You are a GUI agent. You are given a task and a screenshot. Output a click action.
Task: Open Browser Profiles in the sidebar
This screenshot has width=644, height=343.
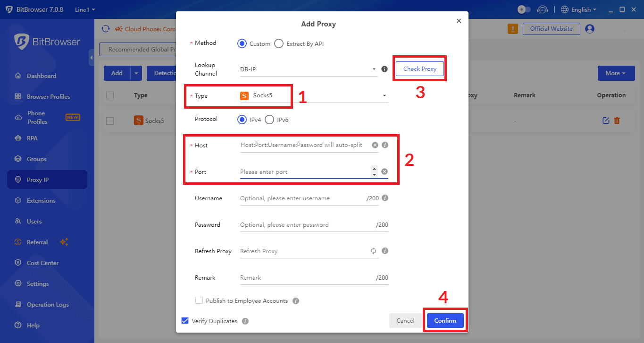48,97
